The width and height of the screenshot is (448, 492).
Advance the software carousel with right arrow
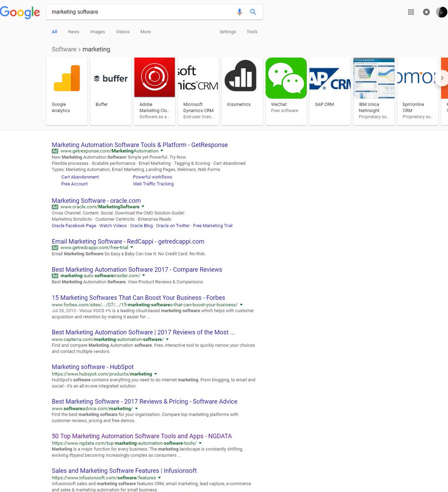[442, 78]
